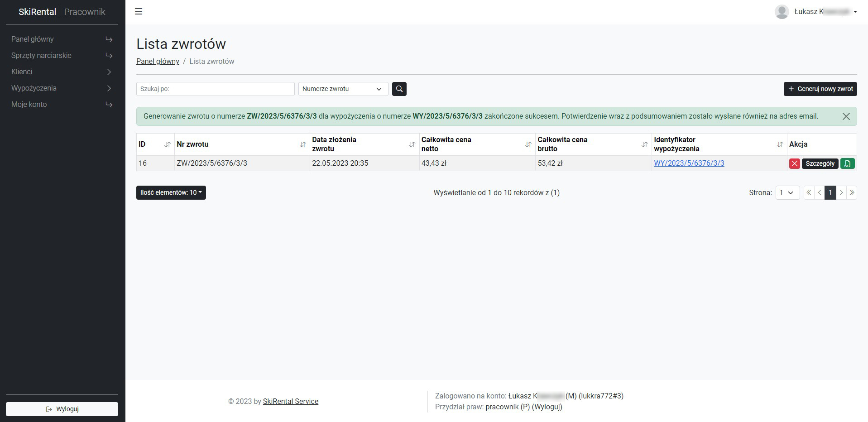Open the Numerze zwrotu search filter dropdown
Image resolution: width=868 pixels, height=422 pixels.
pyautogui.click(x=343, y=89)
